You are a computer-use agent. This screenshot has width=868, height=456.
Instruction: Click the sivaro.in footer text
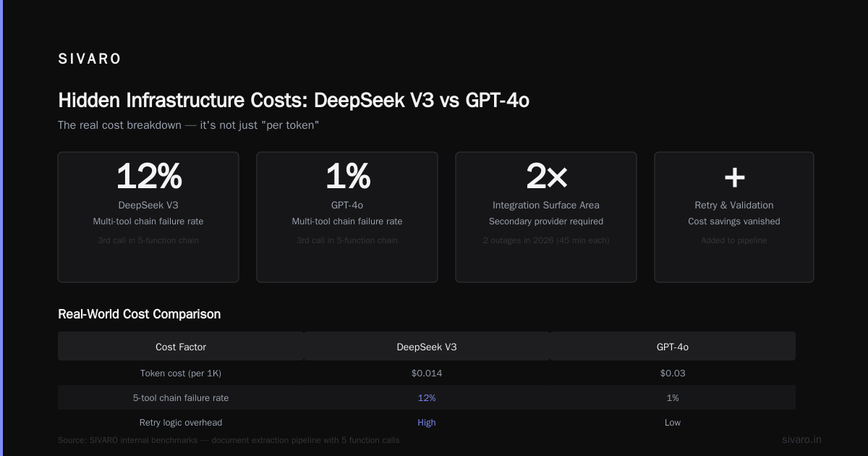pyautogui.click(x=801, y=439)
